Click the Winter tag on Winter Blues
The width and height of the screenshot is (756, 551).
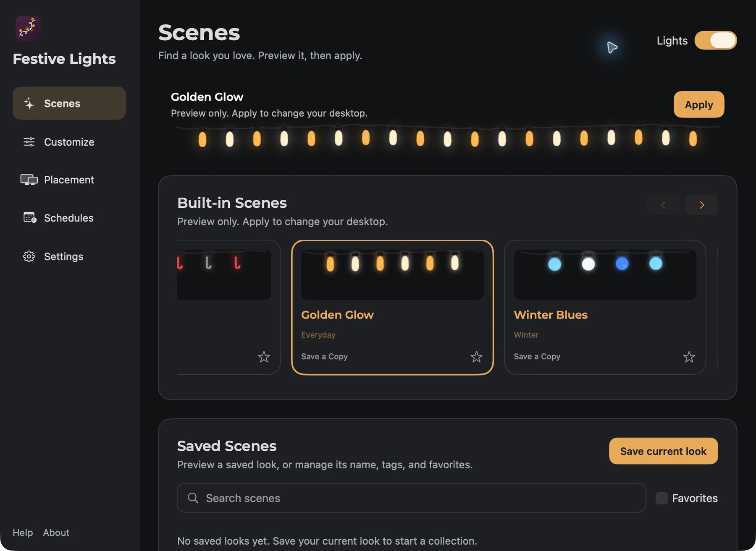526,335
